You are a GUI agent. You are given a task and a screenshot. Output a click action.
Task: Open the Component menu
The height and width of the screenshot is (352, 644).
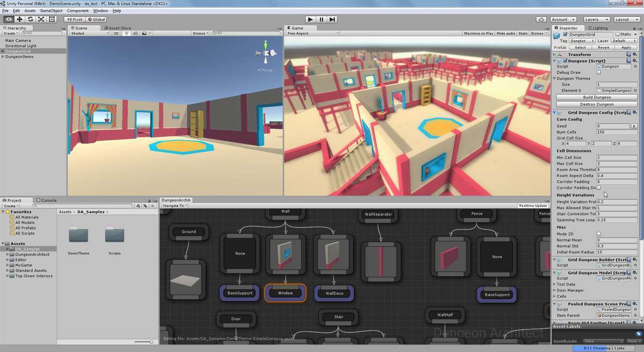[78, 11]
